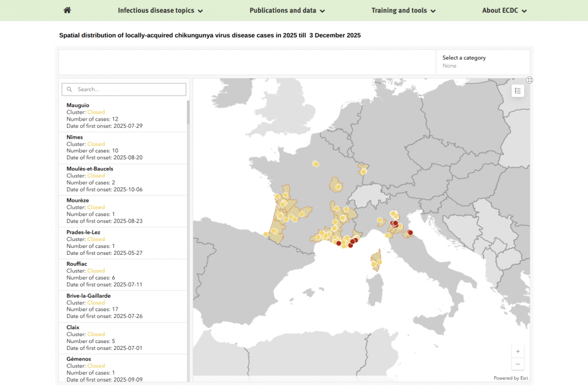Click a dark red cluster marker in northern Italy
The image size is (588, 392).
[394, 223]
